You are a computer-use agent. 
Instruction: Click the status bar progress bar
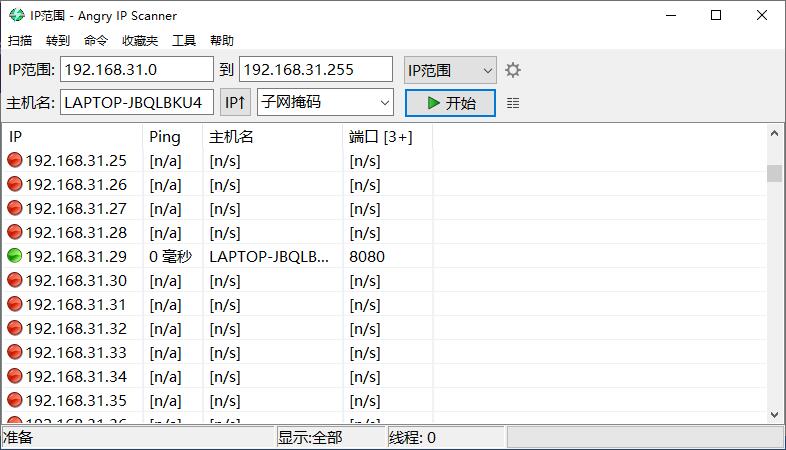pyautogui.click(x=645, y=437)
